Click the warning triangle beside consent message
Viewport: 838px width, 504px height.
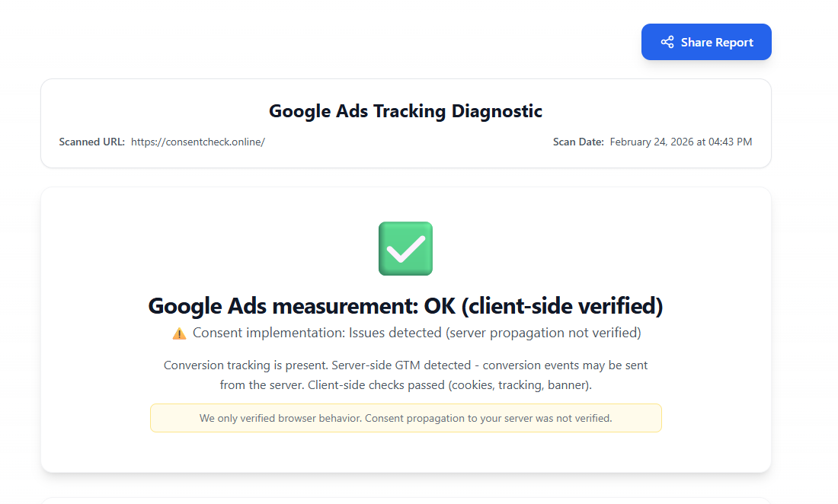[178, 332]
